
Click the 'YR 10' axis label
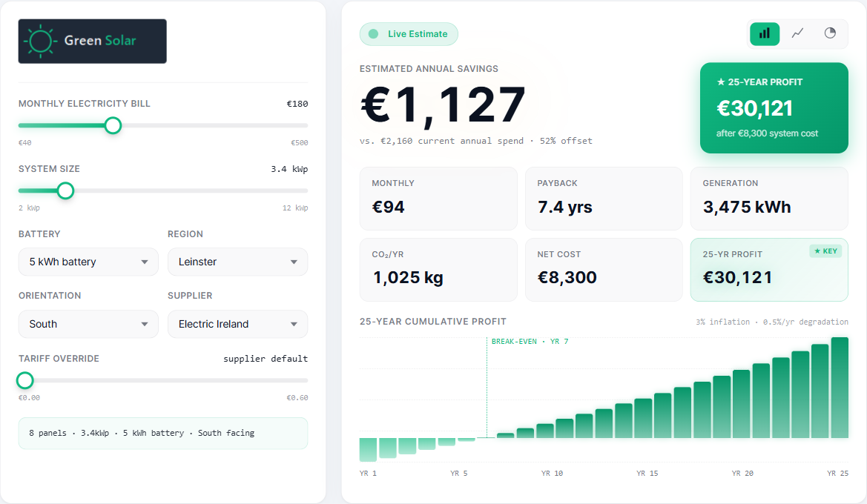552,473
